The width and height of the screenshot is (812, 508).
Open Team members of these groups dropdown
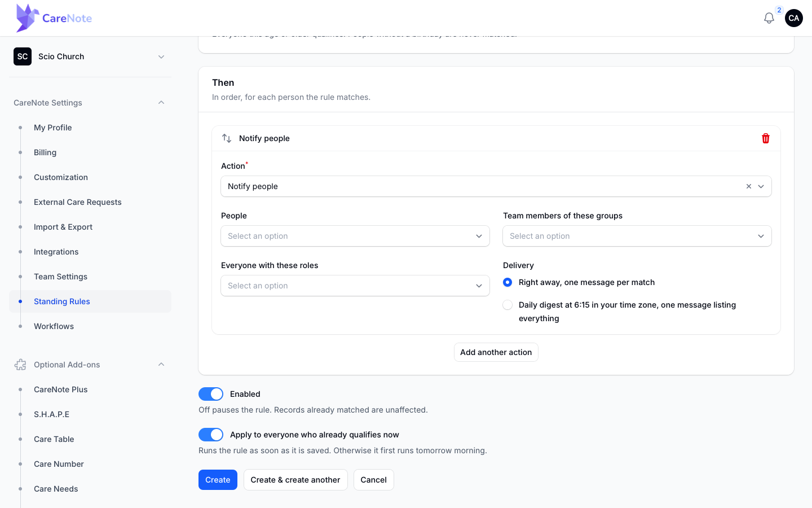click(637, 236)
